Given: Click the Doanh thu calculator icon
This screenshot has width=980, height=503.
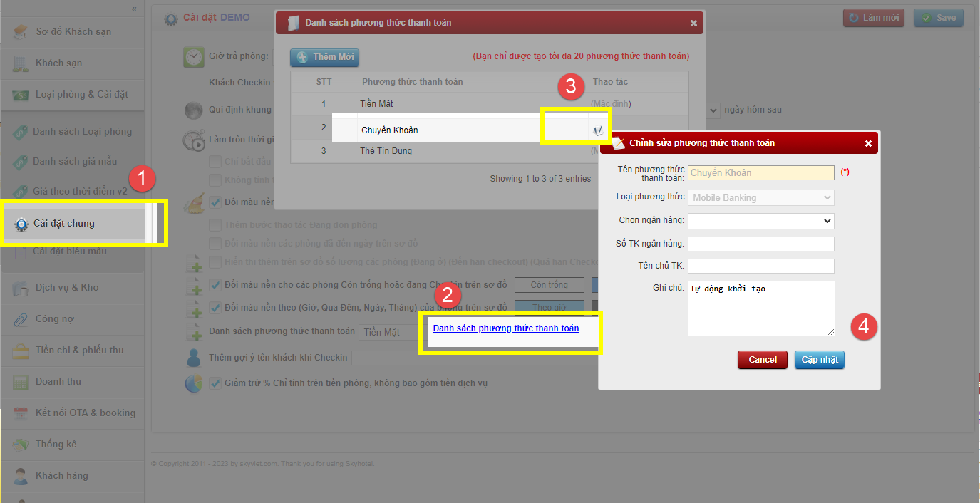Looking at the screenshot, I should click(x=21, y=382).
